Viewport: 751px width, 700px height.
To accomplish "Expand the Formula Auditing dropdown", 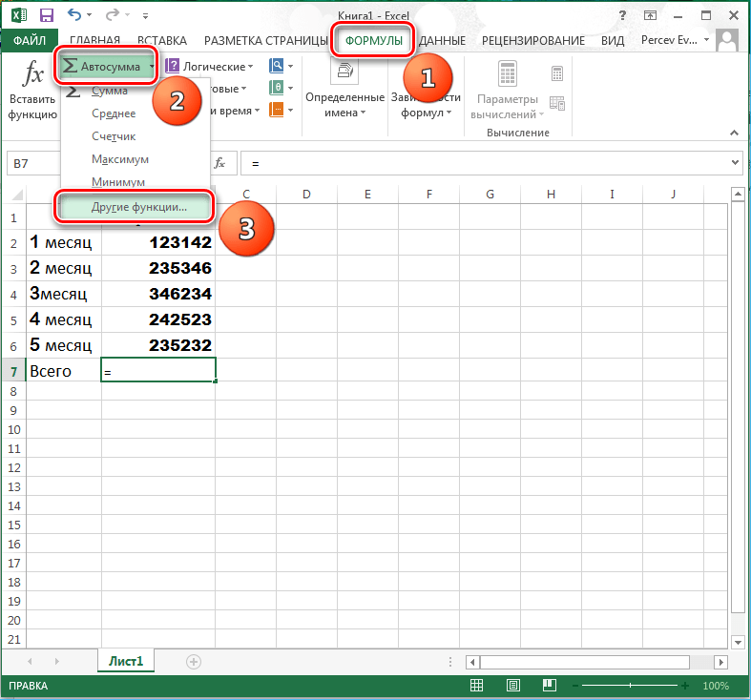I will point(449,113).
